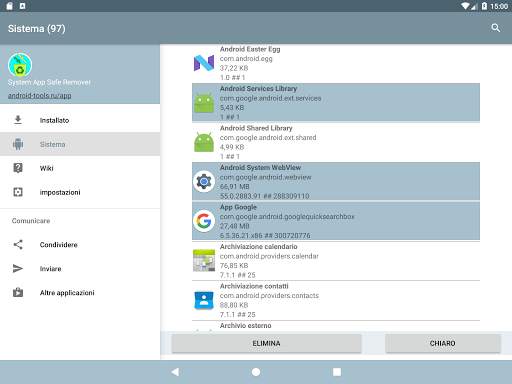
Task: Click the Sistema android robot icon
Action: click(x=18, y=144)
